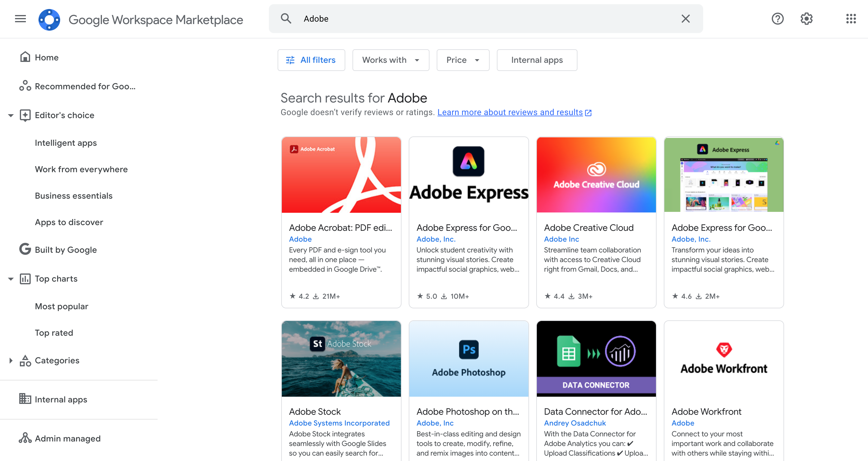Screen dimensions: 868x461
Task: Open the Works with dropdown
Action: (390, 60)
